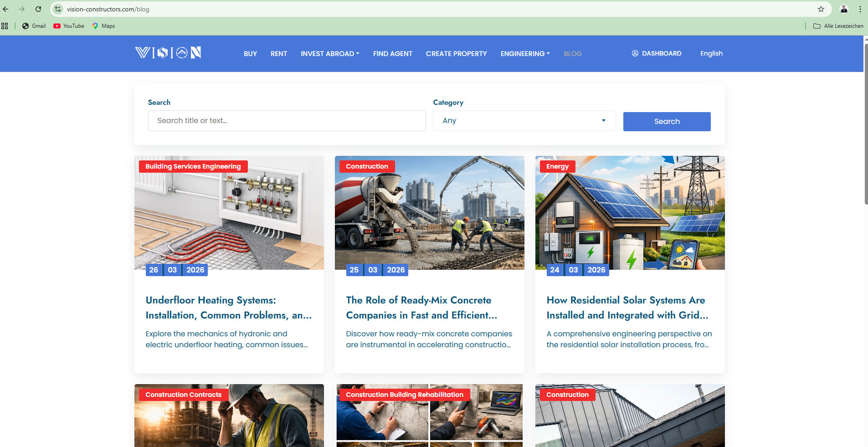Open the Maps bookmark
Image resolution: width=868 pixels, height=447 pixels.
tap(103, 26)
